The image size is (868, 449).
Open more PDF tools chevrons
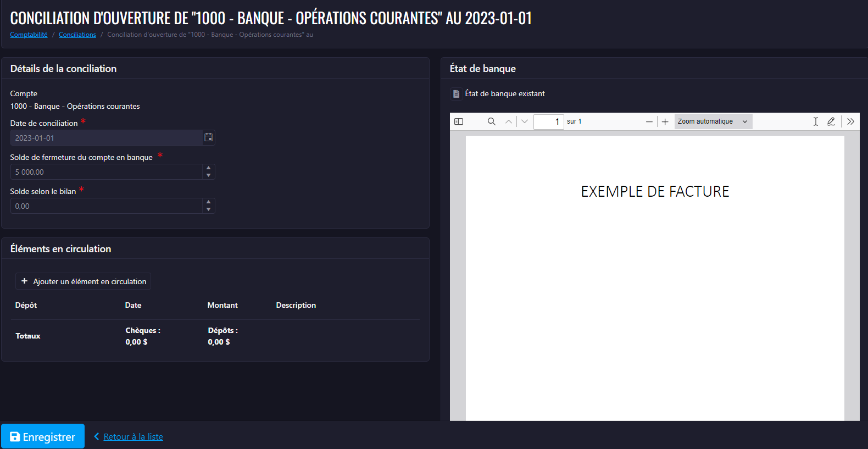tap(850, 121)
